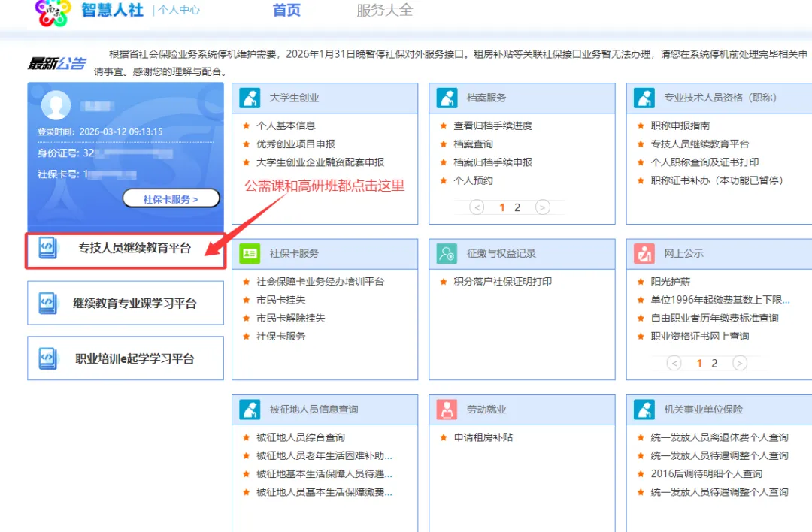Go to next page in 档案服务 pager

click(542, 207)
